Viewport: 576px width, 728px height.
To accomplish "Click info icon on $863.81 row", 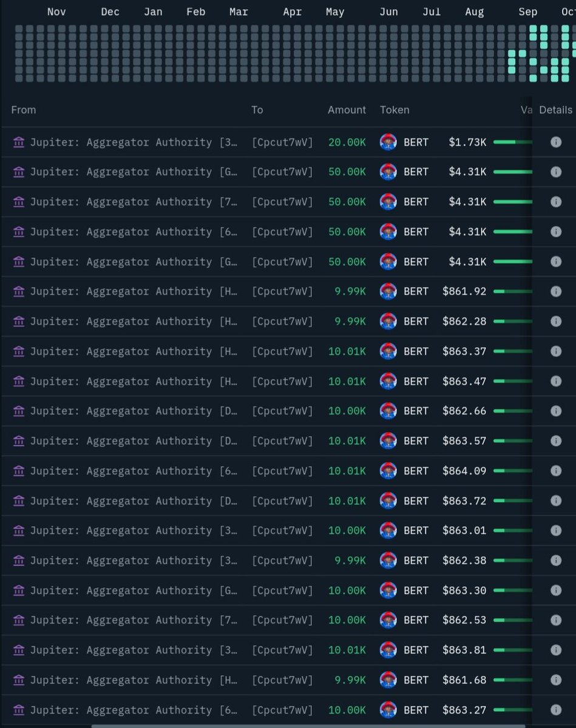I will point(555,650).
